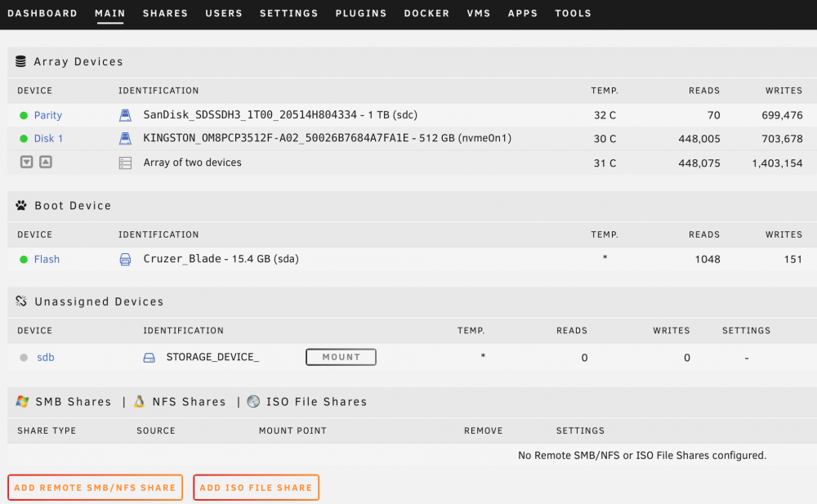
Task: Open the Docker tab
Action: coord(426,13)
